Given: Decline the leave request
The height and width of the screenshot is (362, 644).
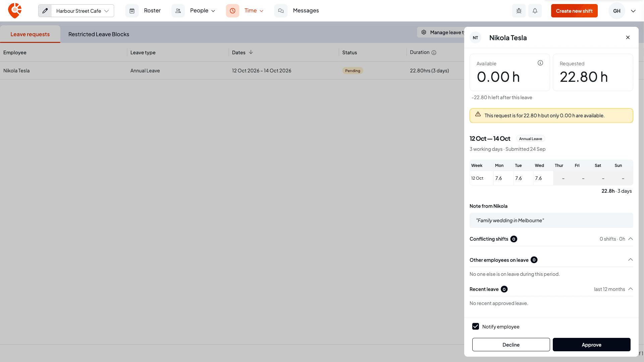Looking at the screenshot, I should (511, 345).
